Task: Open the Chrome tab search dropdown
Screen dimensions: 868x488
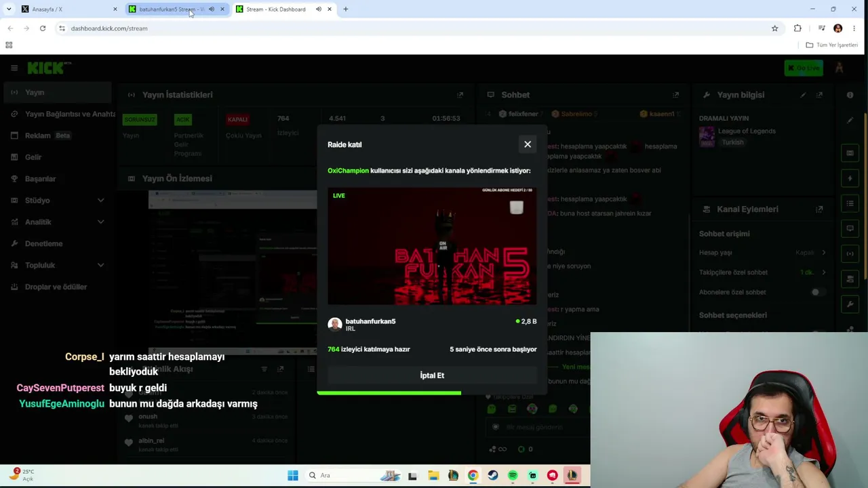Action: (9, 9)
